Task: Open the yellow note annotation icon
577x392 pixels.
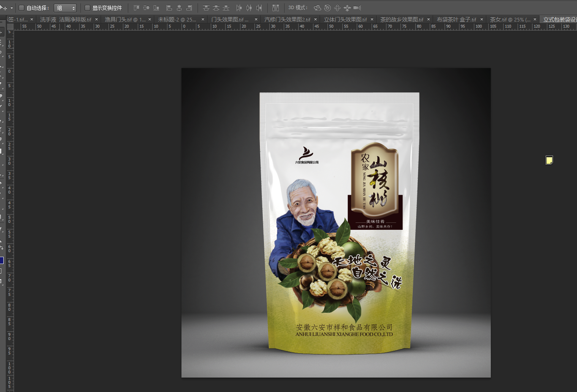Action: (x=549, y=160)
